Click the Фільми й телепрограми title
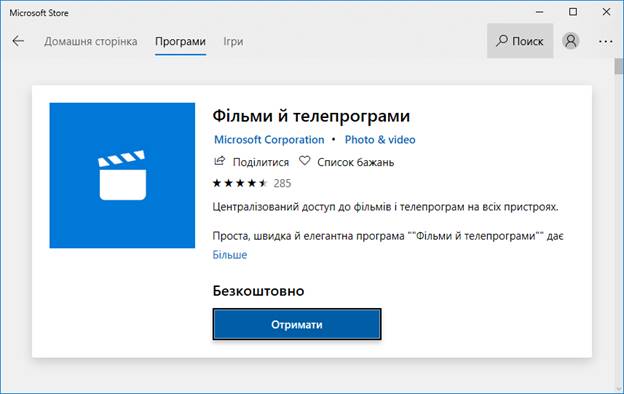624x394 pixels. (311, 116)
